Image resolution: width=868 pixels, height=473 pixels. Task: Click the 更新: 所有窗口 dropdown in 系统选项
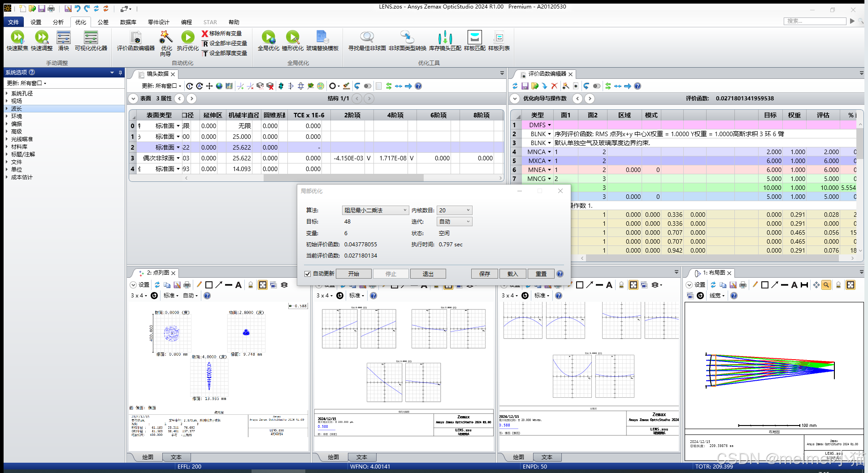[26, 83]
